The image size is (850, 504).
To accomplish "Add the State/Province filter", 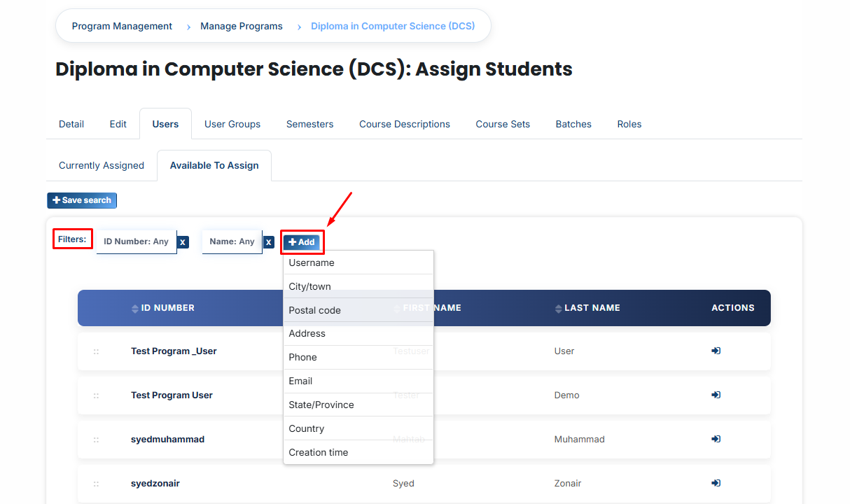I will [x=358, y=405].
